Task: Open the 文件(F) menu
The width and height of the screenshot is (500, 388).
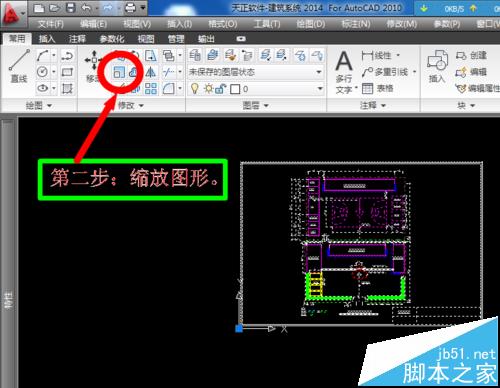Action: (51, 24)
